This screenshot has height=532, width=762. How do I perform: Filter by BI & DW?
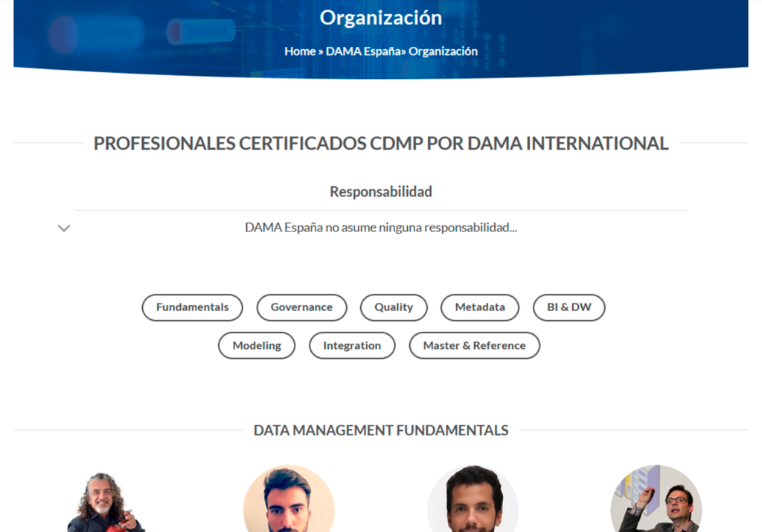[x=569, y=307]
